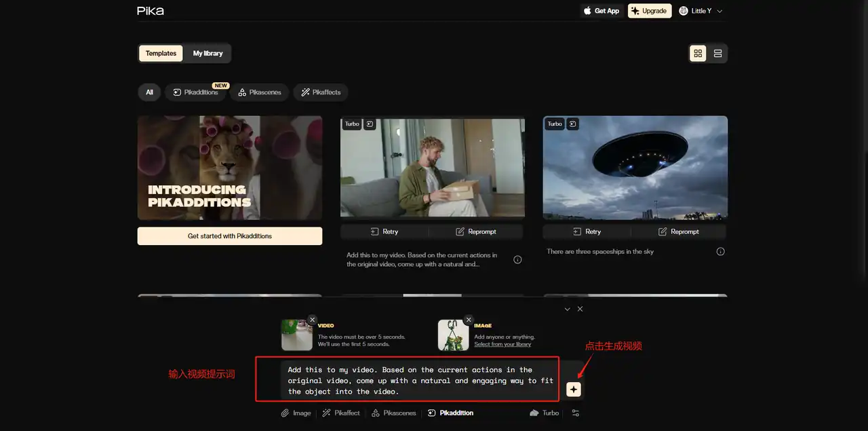
Task: Open the Introducing Pikadditions banner
Action: tap(230, 168)
